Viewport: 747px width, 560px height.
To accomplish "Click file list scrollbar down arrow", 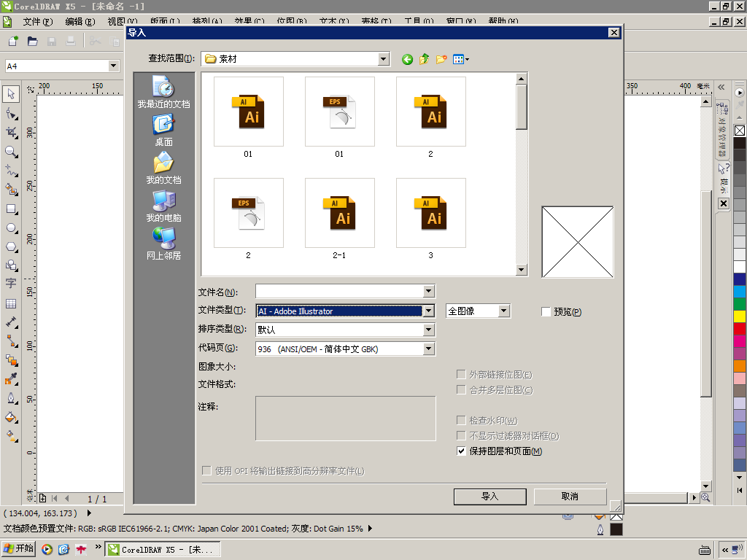I will (x=521, y=270).
